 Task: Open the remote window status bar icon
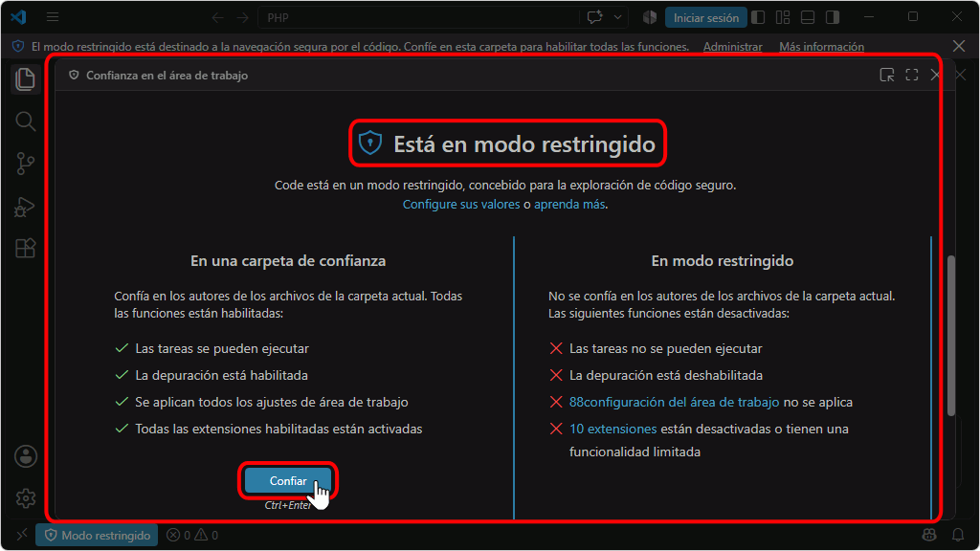click(x=22, y=536)
